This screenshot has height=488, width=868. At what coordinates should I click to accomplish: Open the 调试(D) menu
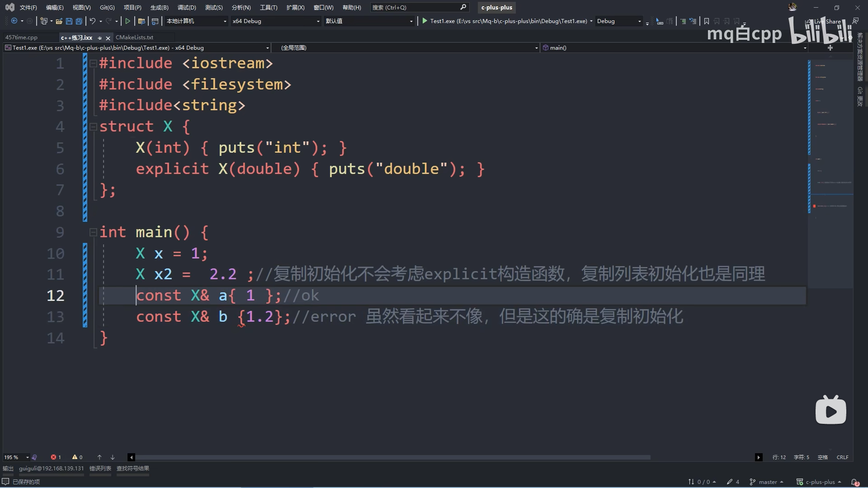[x=186, y=8]
